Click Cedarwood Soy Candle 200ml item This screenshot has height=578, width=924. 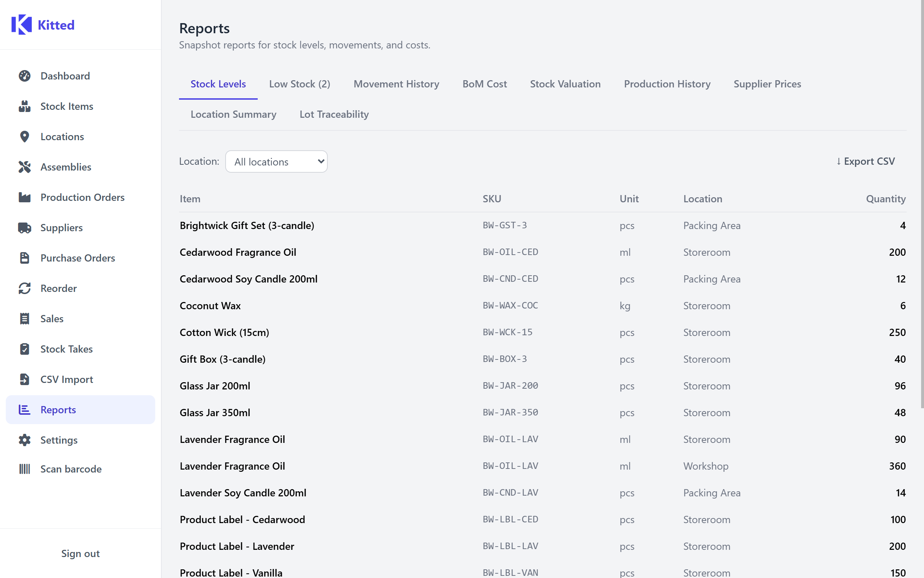[249, 279]
